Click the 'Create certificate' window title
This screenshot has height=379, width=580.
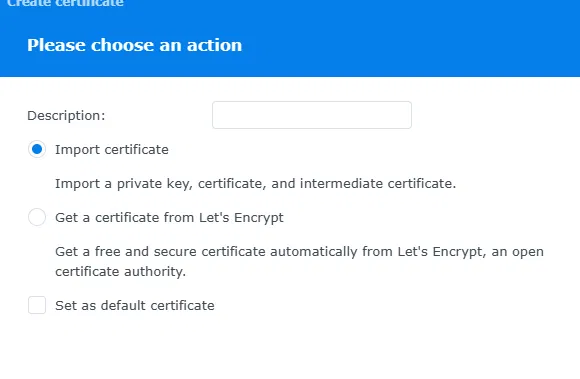pos(65,3)
